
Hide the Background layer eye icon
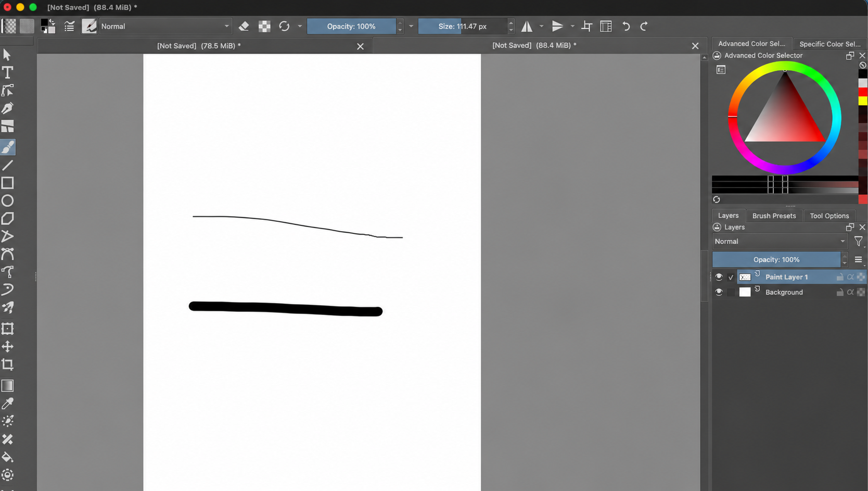719,292
